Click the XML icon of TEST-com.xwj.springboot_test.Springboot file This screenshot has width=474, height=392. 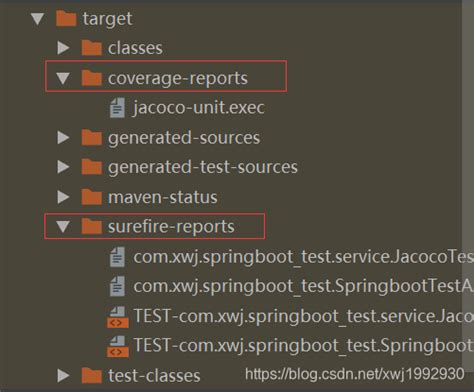pyautogui.click(x=118, y=346)
